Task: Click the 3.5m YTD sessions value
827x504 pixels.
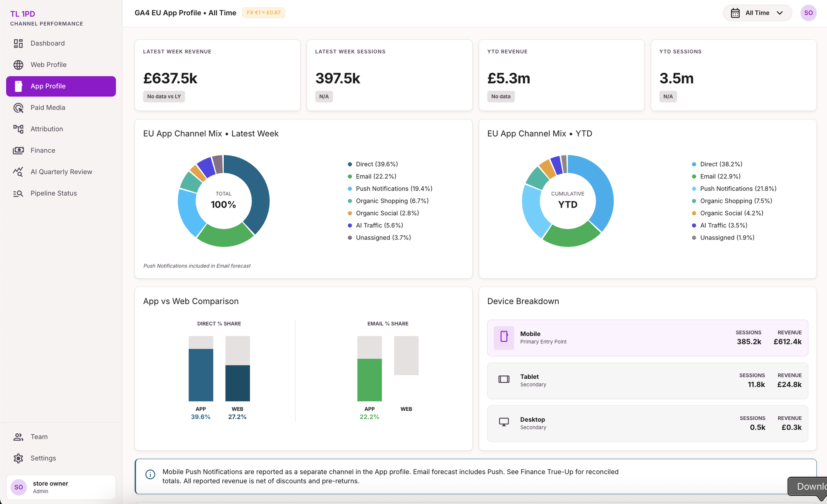Action: tap(676, 78)
